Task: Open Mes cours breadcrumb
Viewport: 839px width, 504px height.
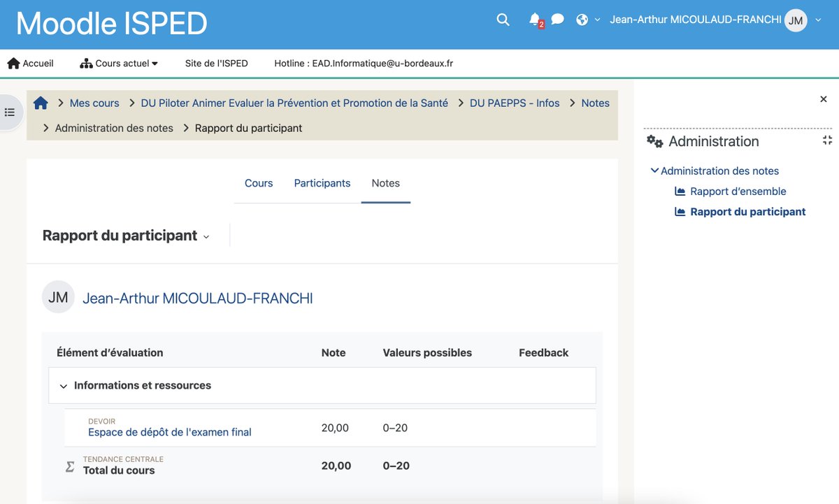Action: click(x=94, y=103)
